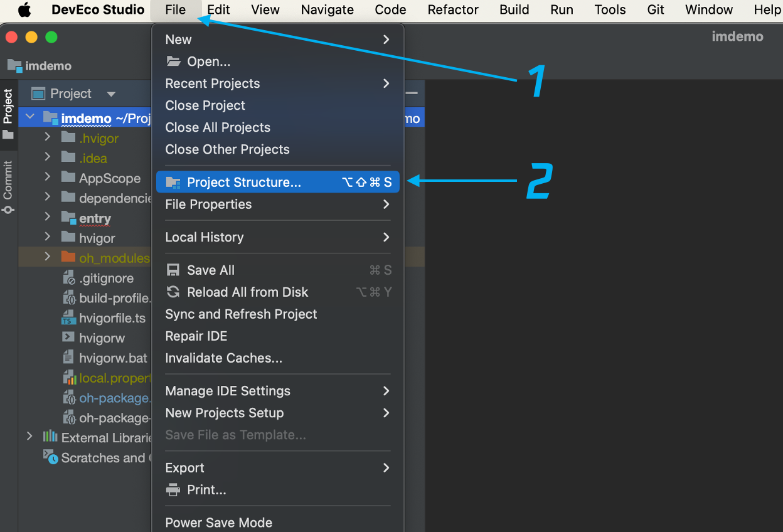This screenshot has height=532, width=783.
Task: Click the Save All disk icon
Action: click(x=173, y=270)
